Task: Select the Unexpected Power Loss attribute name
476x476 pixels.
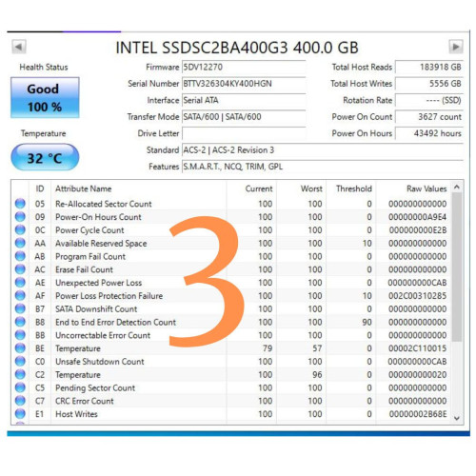Action: 98,283
